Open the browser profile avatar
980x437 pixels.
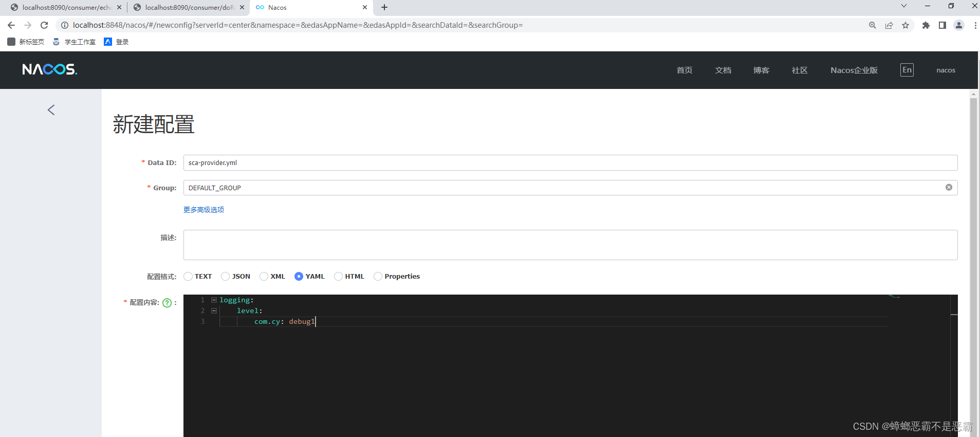point(959,25)
